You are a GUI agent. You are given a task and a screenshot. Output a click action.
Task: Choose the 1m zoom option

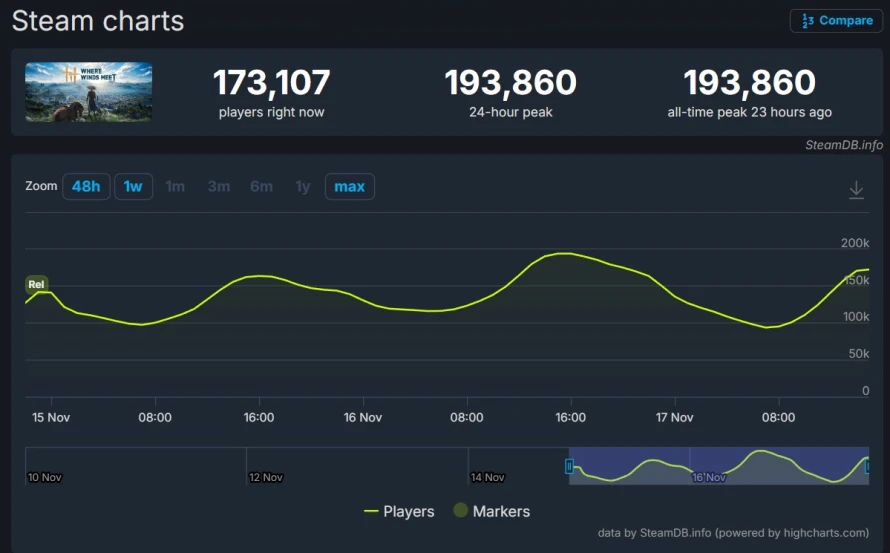pos(175,187)
